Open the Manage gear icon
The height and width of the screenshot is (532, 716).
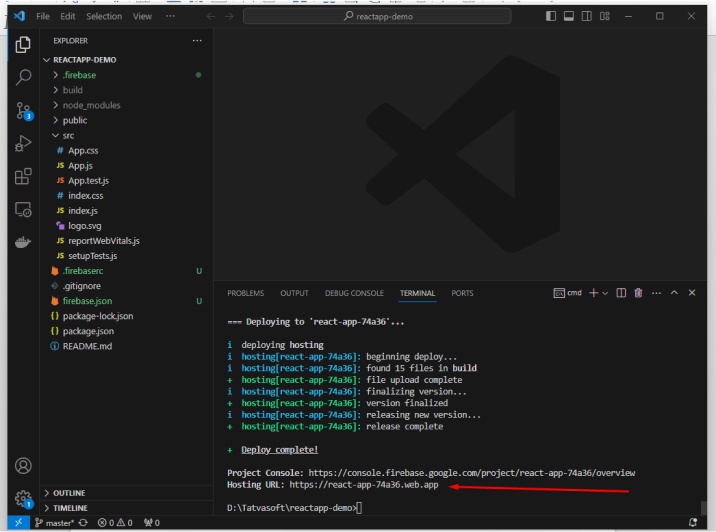(23, 498)
